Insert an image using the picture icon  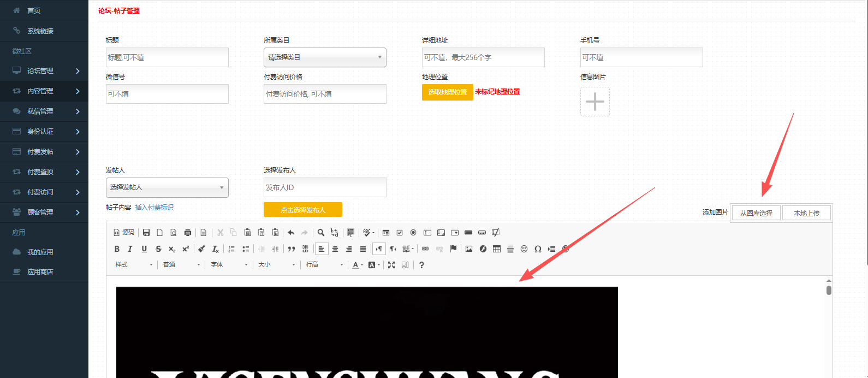[469, 249]
